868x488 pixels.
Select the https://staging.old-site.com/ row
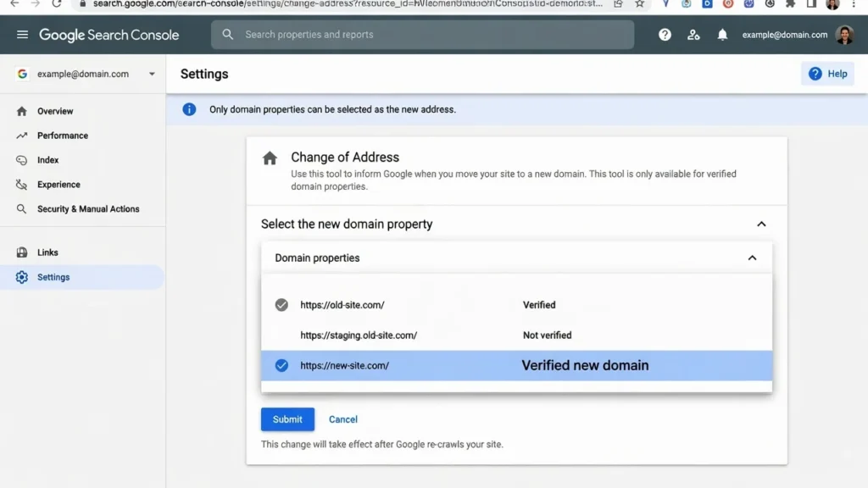pyautogui.click(x=516, y=335)
